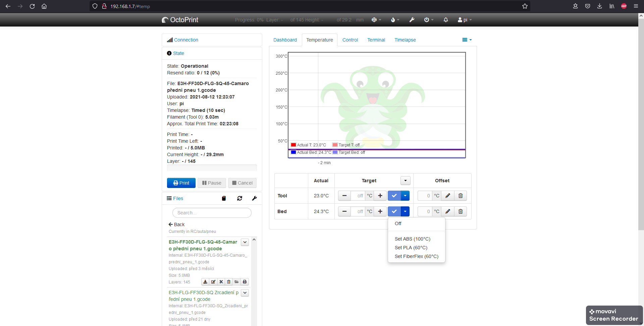Load and print the Camaro gcode file
The image size is (644, 326).
coord(245,282)
